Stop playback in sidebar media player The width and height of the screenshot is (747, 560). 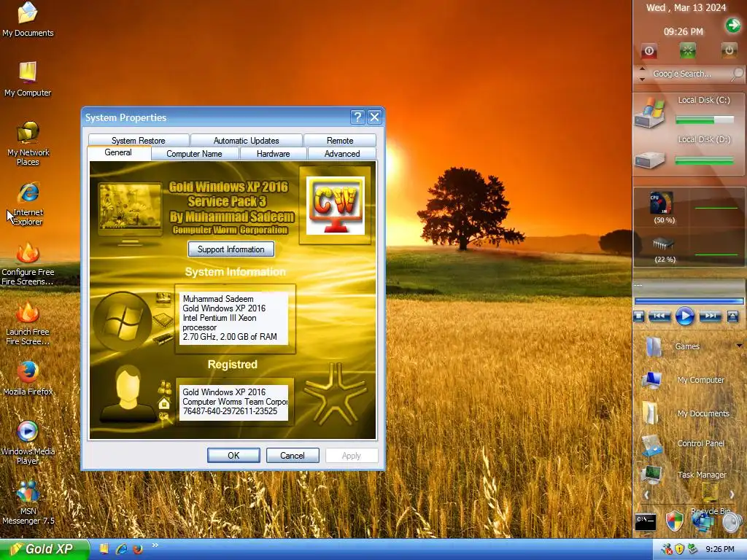639,316
